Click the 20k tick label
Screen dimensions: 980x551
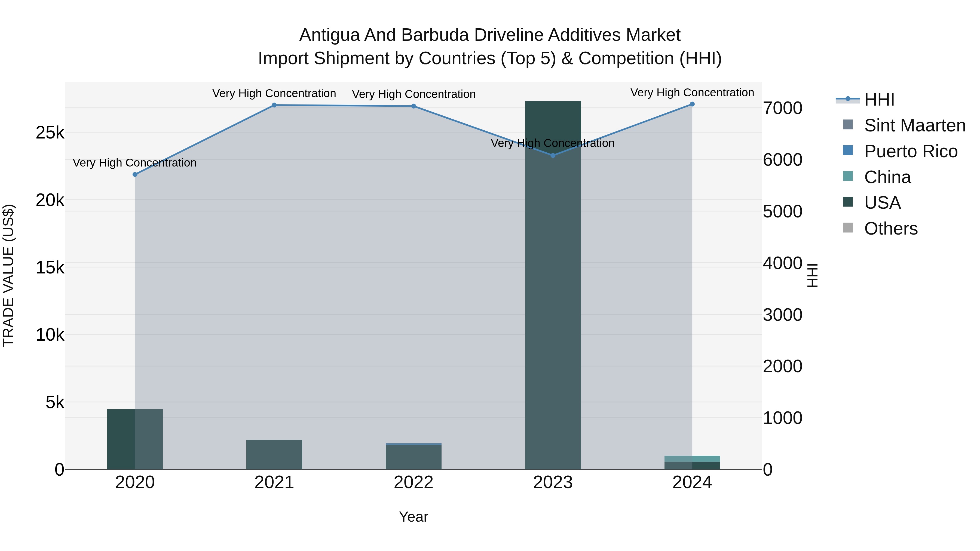point(50,200)
